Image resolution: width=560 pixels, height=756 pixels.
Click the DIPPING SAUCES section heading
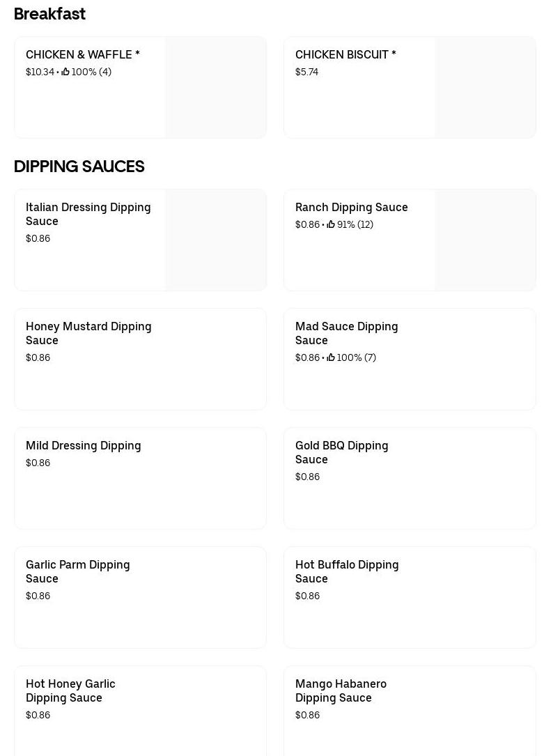coord(79,167)
